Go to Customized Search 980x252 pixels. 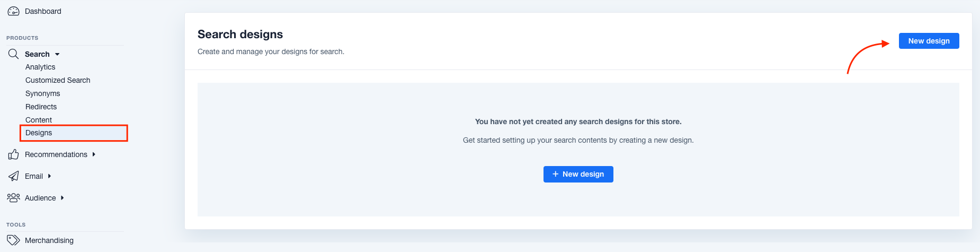coord(58,80)
